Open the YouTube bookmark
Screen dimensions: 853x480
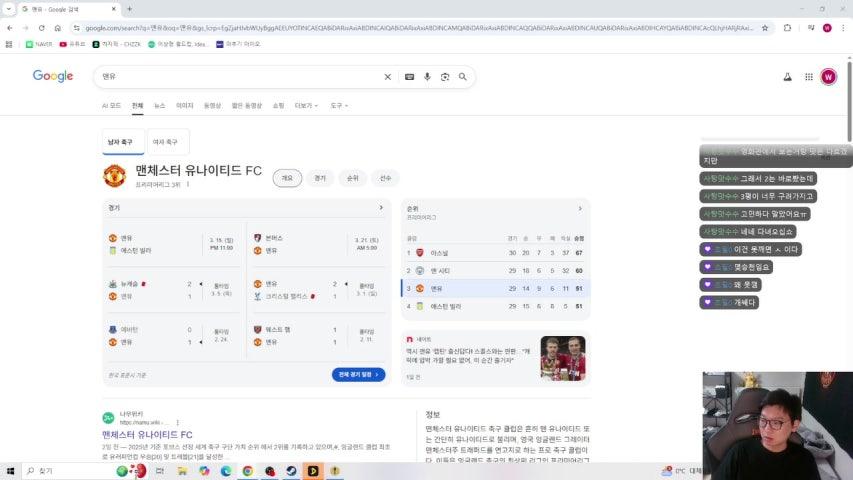[72, 44]
